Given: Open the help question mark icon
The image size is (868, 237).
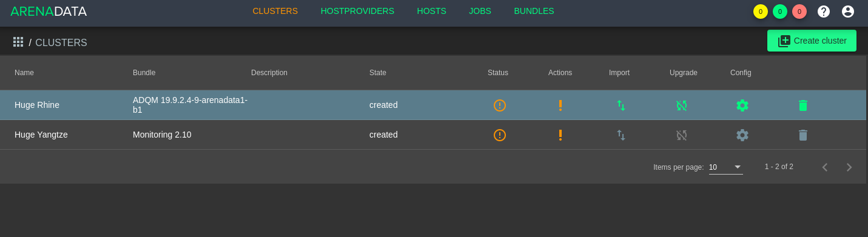Looking at the screenshot, I should [x=824, y=12].
